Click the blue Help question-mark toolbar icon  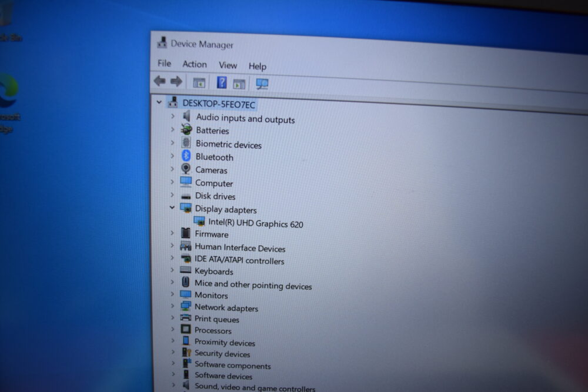click(222, 82)
